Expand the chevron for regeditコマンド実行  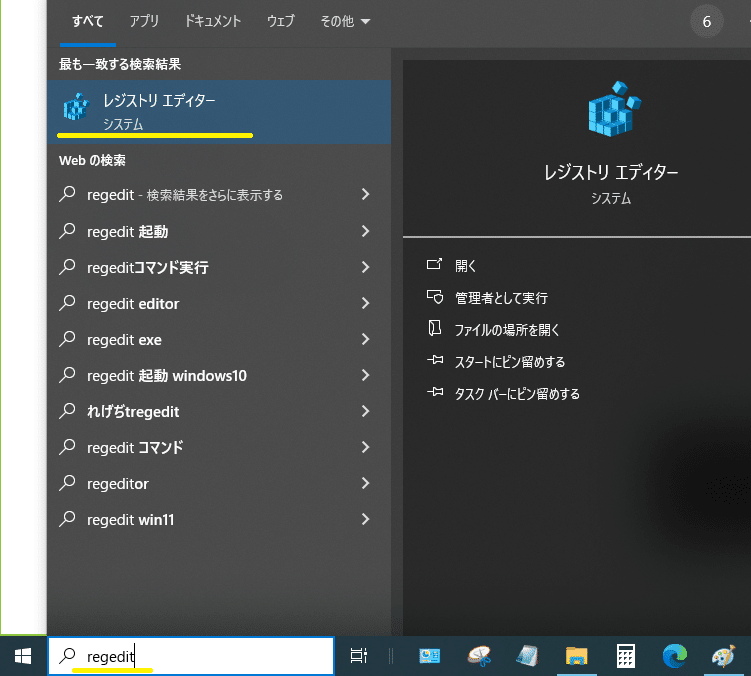point(365,267)
